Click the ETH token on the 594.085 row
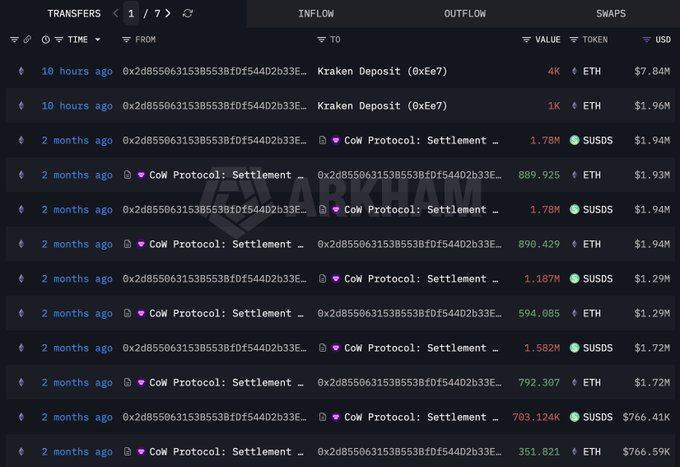 (592, 314)
